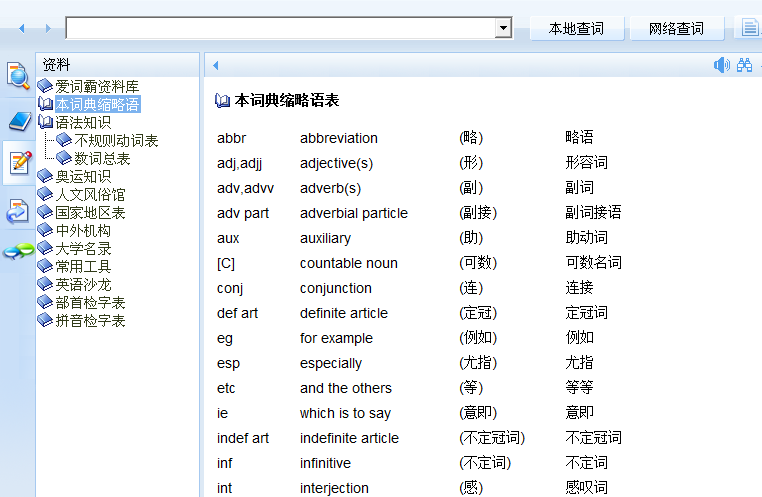This screenshot has height=497, width=762.
Task: Click the translation arrows document sidebar icon
Action: 18,210
